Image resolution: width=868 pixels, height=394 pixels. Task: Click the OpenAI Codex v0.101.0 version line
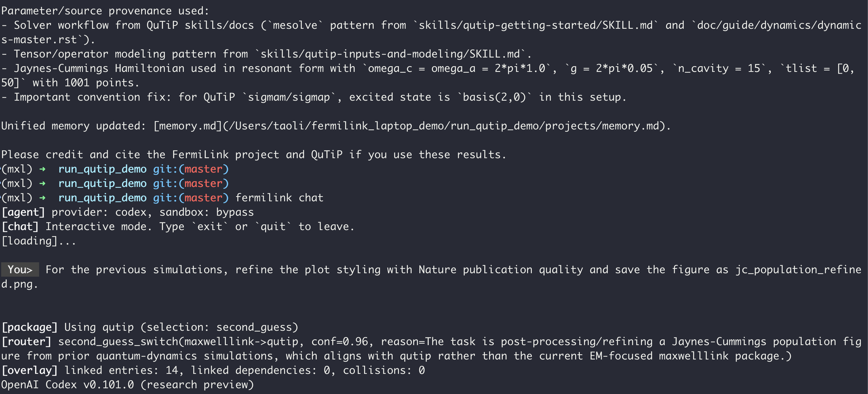point(127,385)
